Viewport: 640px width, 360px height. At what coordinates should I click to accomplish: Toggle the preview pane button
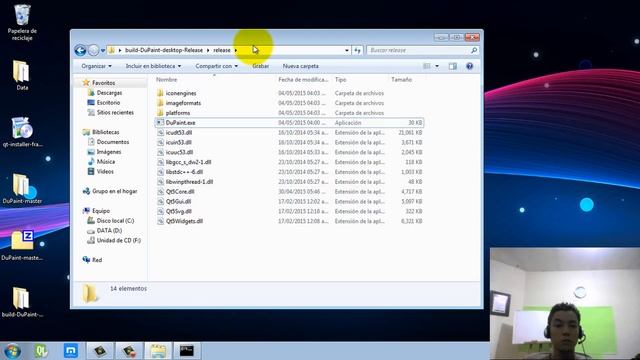(453, 66)
